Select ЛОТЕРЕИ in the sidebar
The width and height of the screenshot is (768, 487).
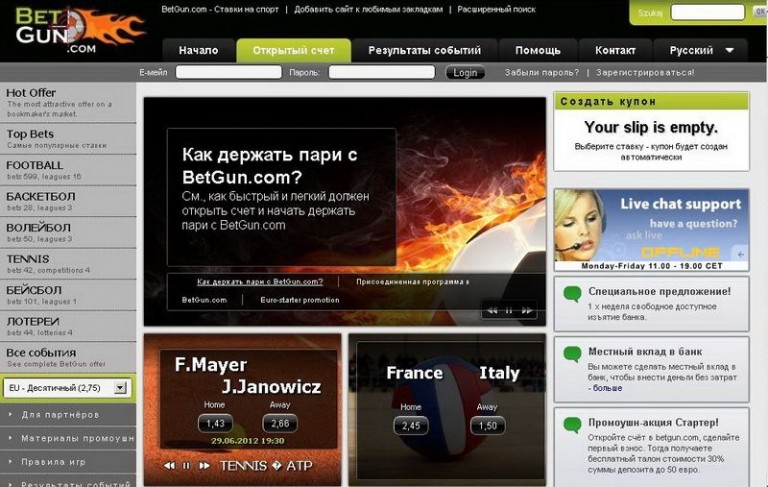point(68,327)
